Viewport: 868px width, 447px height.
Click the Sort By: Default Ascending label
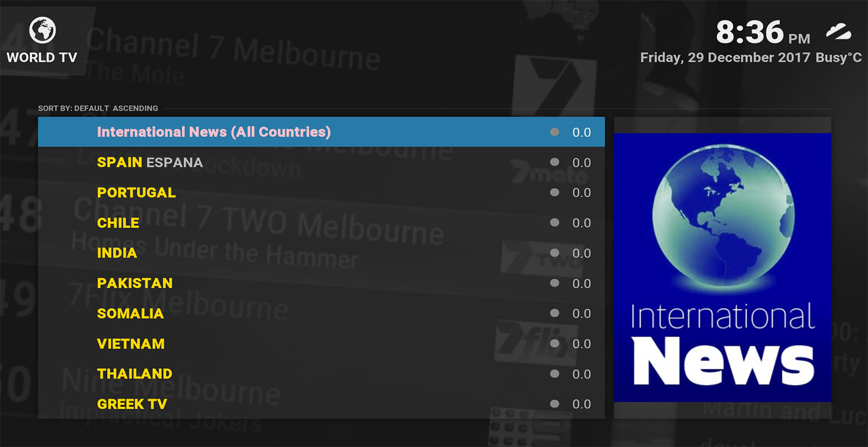coord(98,108)
